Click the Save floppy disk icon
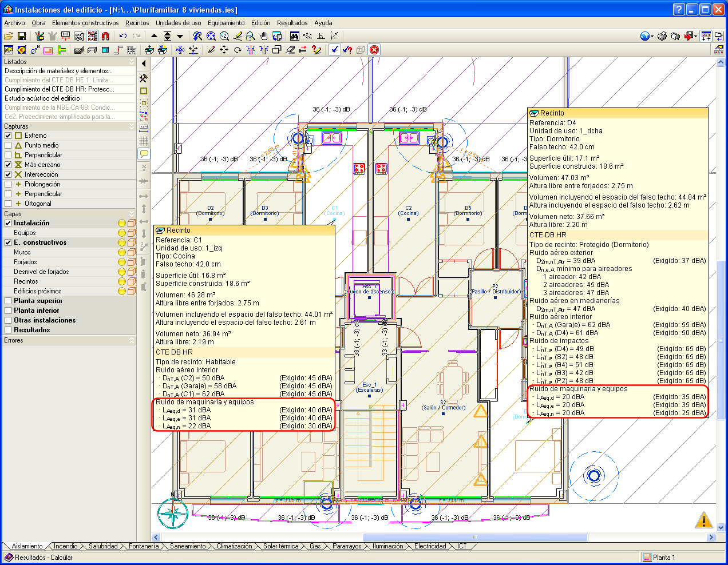This screenshot has height=565, width=728. coord(22,36)
